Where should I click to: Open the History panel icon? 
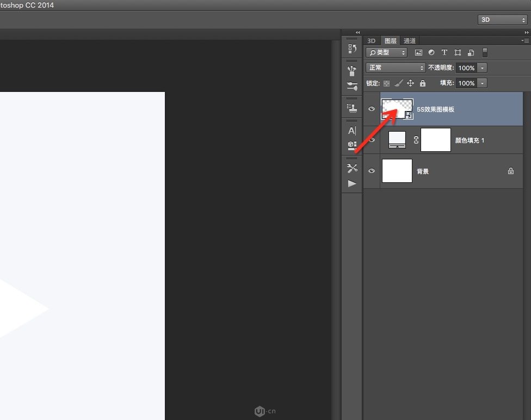352,49
